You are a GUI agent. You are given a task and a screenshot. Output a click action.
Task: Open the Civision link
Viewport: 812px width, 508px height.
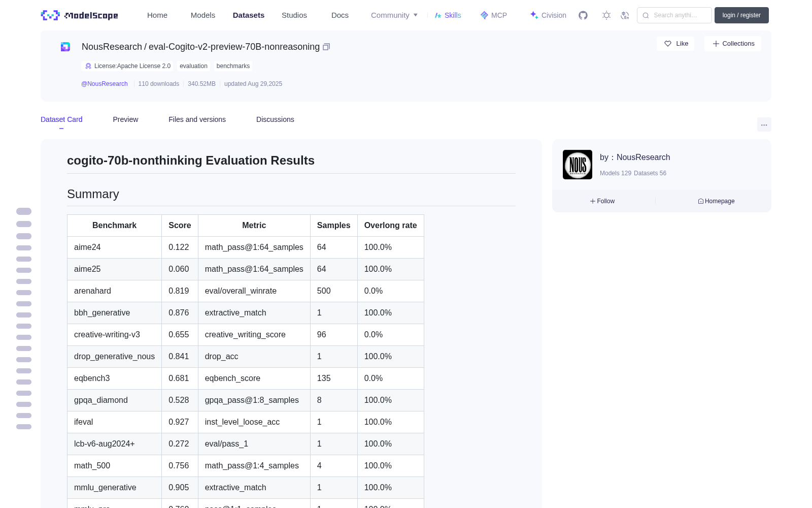click(548, 15)
